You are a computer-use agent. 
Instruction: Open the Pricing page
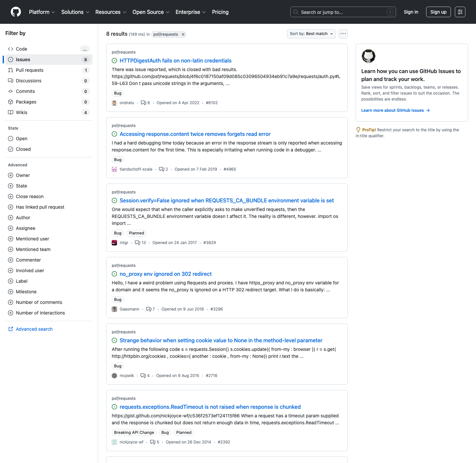click(x=220, y=12)
